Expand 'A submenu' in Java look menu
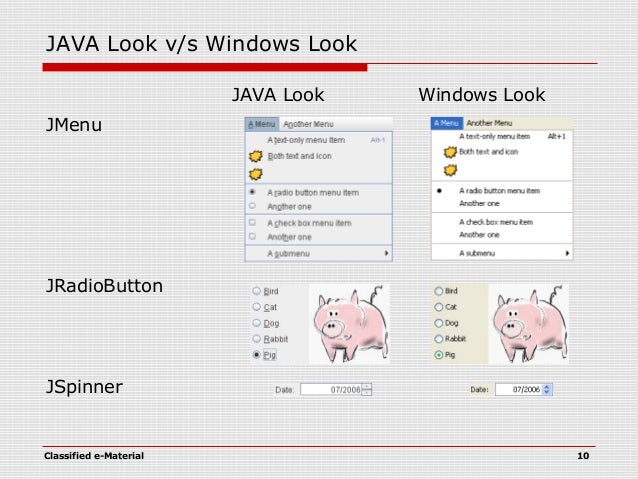 point(319,254)
